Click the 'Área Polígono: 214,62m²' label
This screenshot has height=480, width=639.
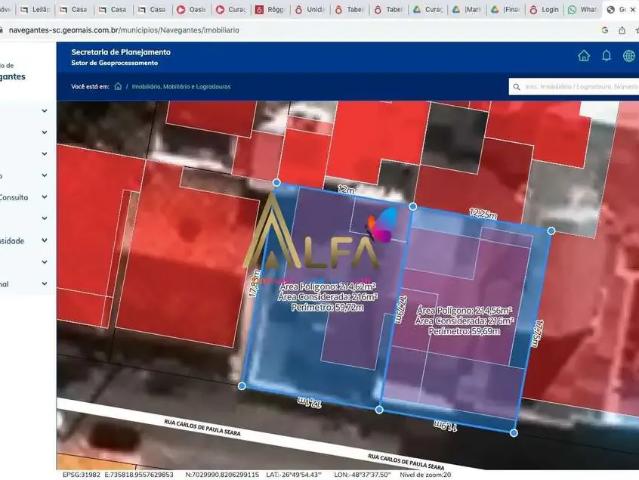pos(328,286)
